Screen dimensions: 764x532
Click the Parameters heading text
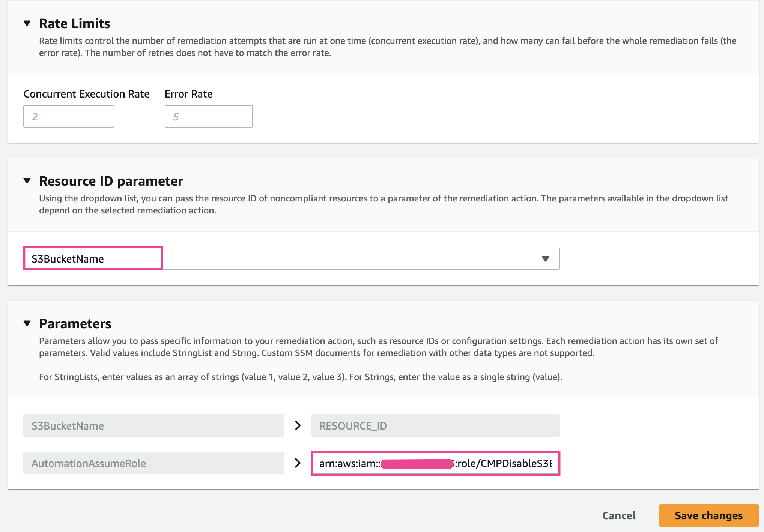(x=75, y=323)
